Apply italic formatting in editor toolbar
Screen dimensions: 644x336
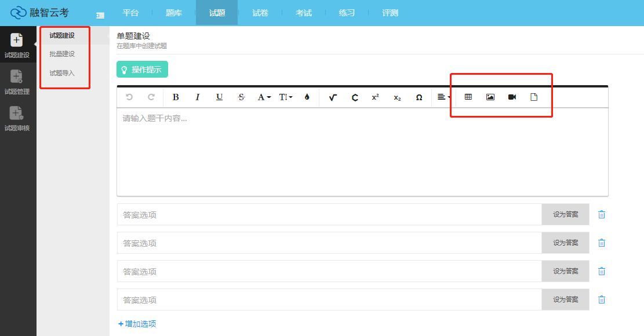tap(198, 97)
